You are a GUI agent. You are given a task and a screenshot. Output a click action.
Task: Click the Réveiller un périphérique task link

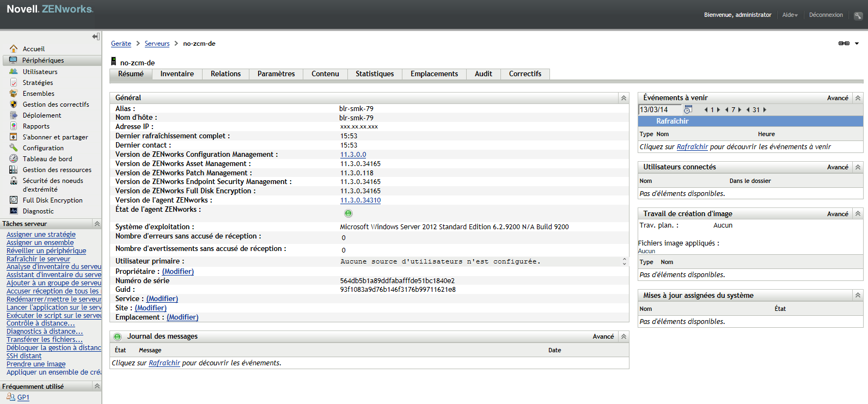(46, 251)
